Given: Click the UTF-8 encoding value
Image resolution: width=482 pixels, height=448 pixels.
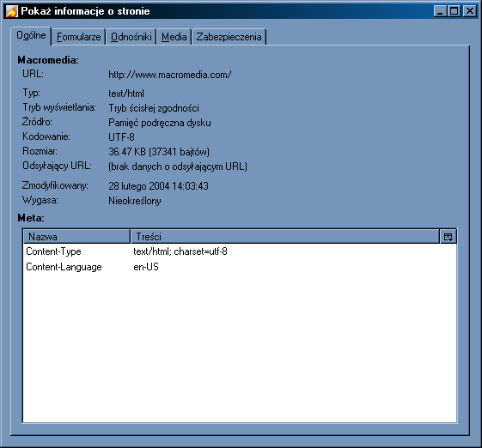Looking at the screenshot, I should pos(121,137).
